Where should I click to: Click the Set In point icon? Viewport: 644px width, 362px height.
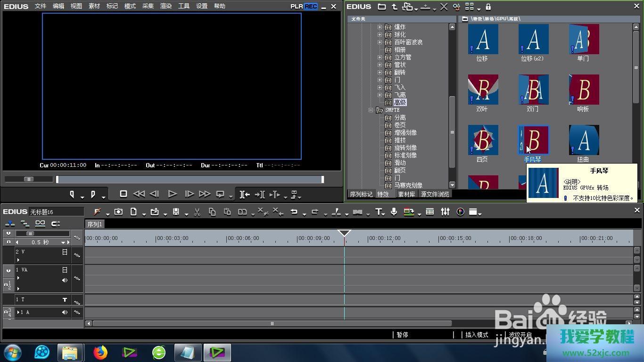coord(73,194)
